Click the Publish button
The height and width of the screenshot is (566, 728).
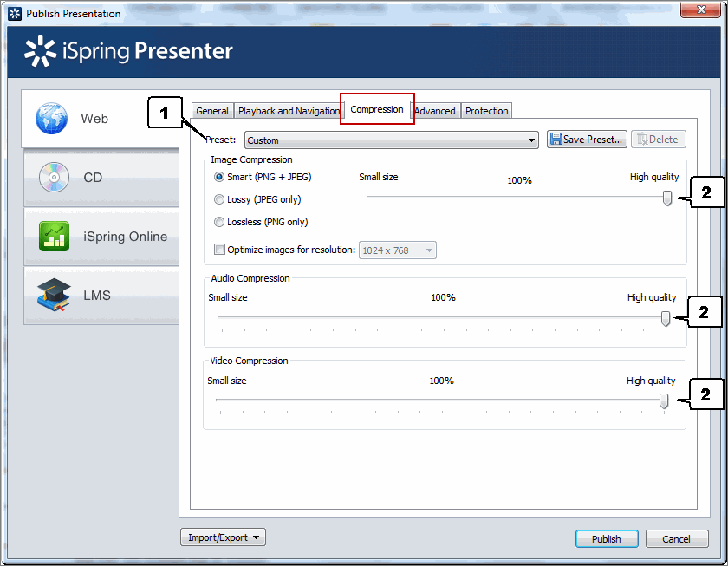point(607,539)
